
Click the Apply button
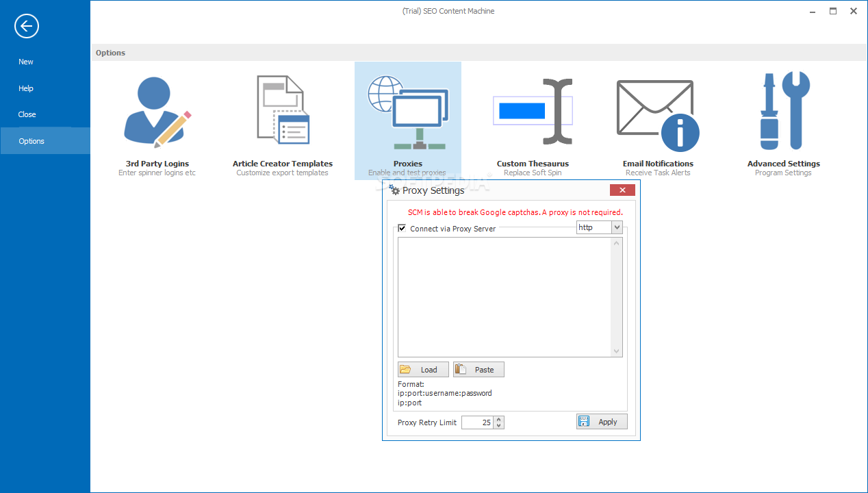tap(602, 422)
